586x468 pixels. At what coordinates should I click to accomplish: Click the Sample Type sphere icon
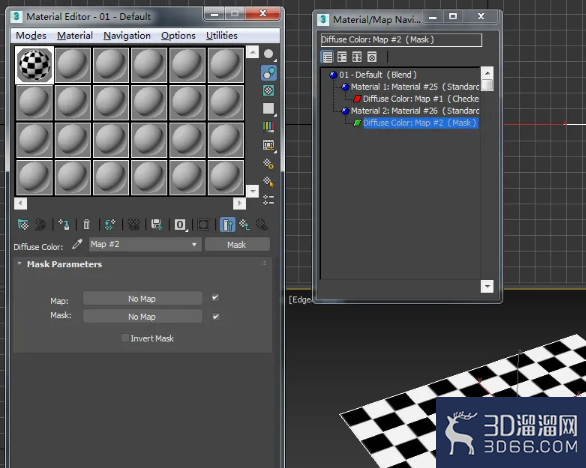[268, 54]
